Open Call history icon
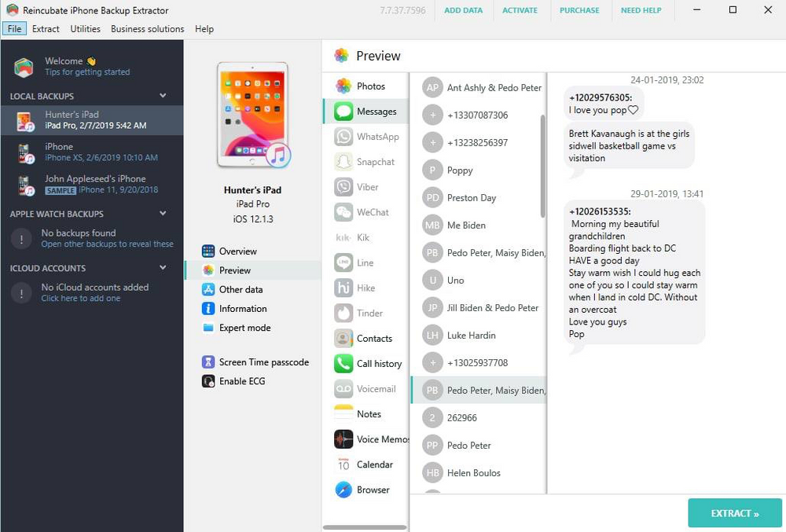Image resolution: width=786 pixels, height=532 pixels. pos(343,363)
